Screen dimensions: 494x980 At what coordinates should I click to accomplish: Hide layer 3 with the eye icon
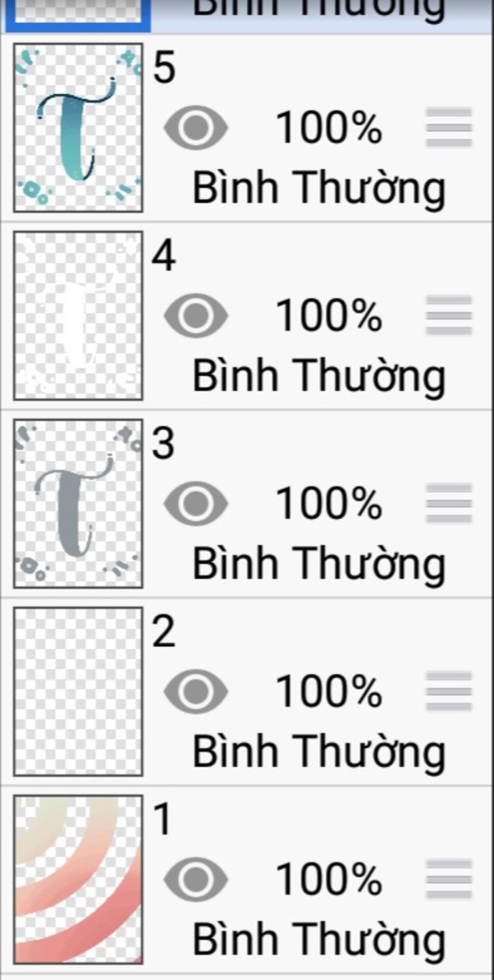[196, 504]
